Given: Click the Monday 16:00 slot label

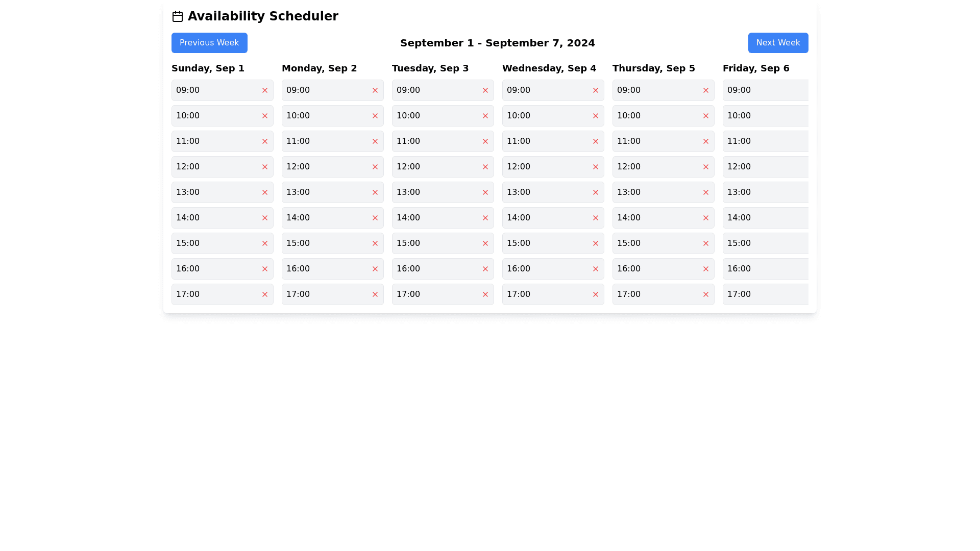Looking at the screenshot, I should (x=298, y=269).
